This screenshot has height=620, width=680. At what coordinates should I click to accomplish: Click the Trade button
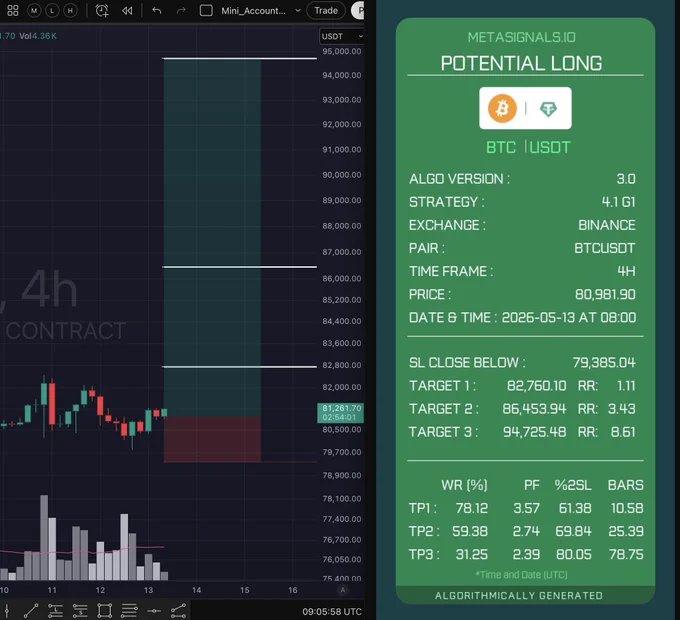(326, 10)
